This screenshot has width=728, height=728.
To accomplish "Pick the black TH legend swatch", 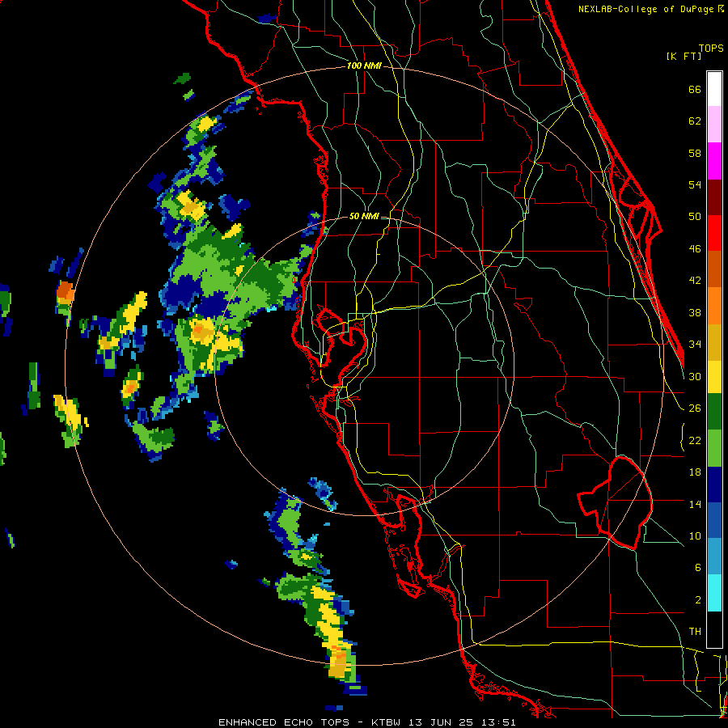I will pyautogui.click(x=714, y=629).
